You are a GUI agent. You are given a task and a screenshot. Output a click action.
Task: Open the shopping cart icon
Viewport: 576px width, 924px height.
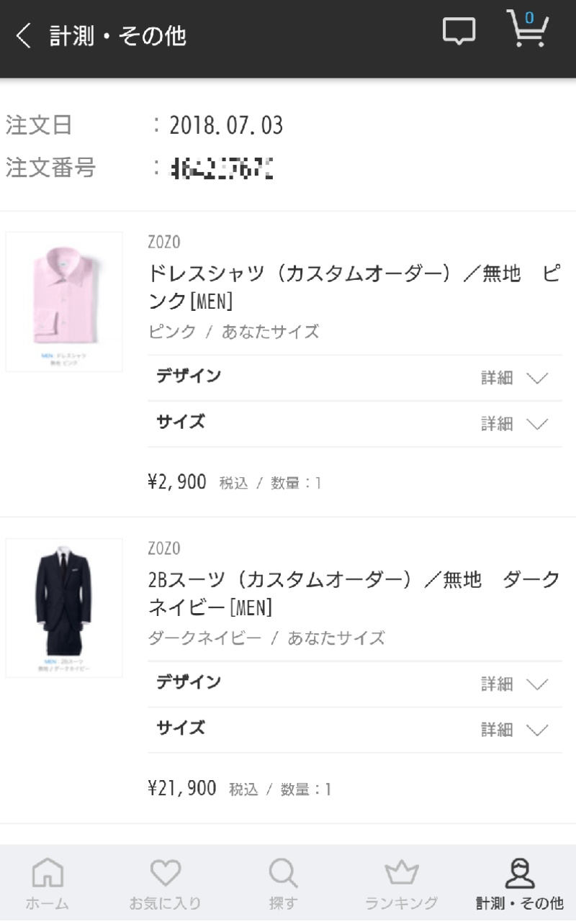point(526,30)
